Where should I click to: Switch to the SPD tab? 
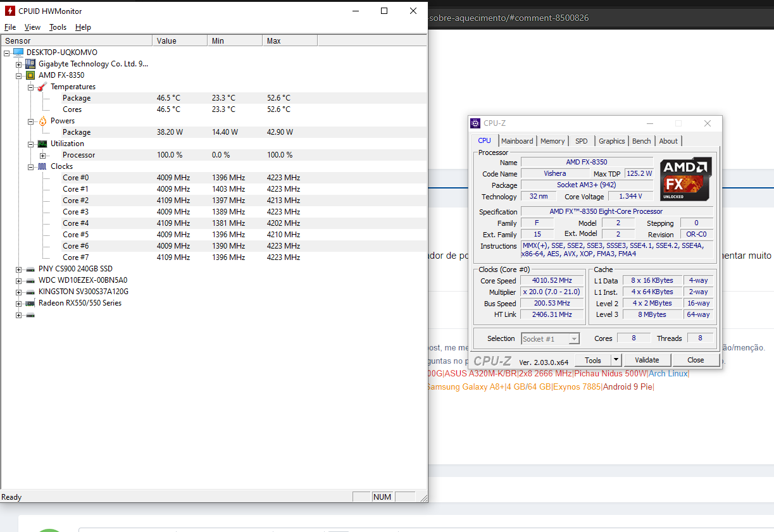coord(581,141)
